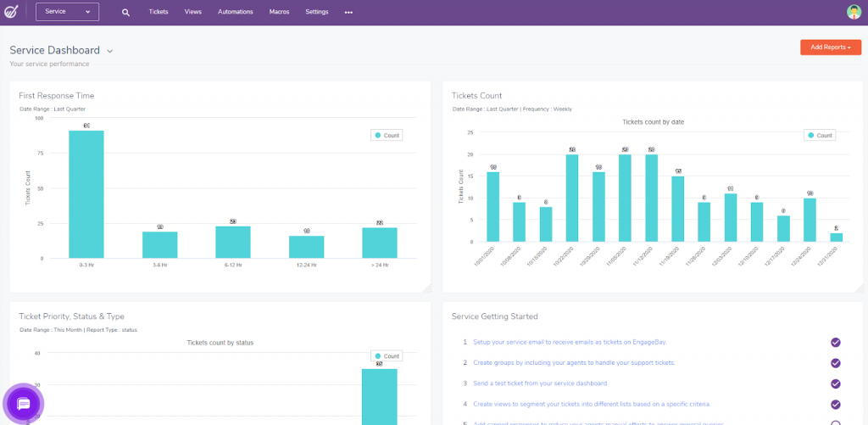Screen dimensions: 868x425
Task: Click the 0-3 Hr bar in First Response Time
Action: (x=86, y=194)
